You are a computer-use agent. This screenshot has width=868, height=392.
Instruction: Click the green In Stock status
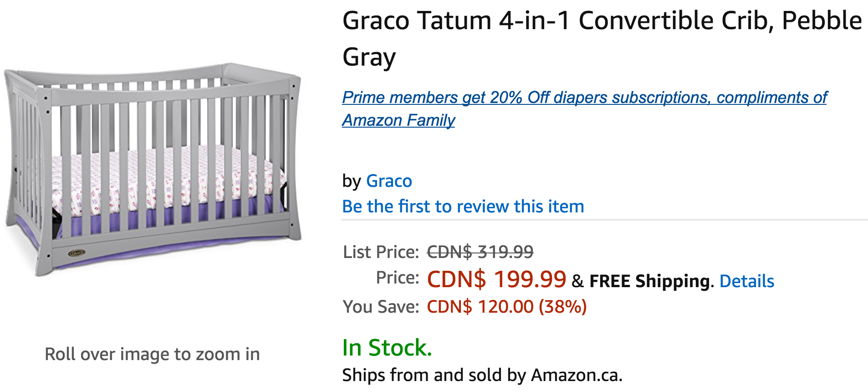(x=387, y=348)
